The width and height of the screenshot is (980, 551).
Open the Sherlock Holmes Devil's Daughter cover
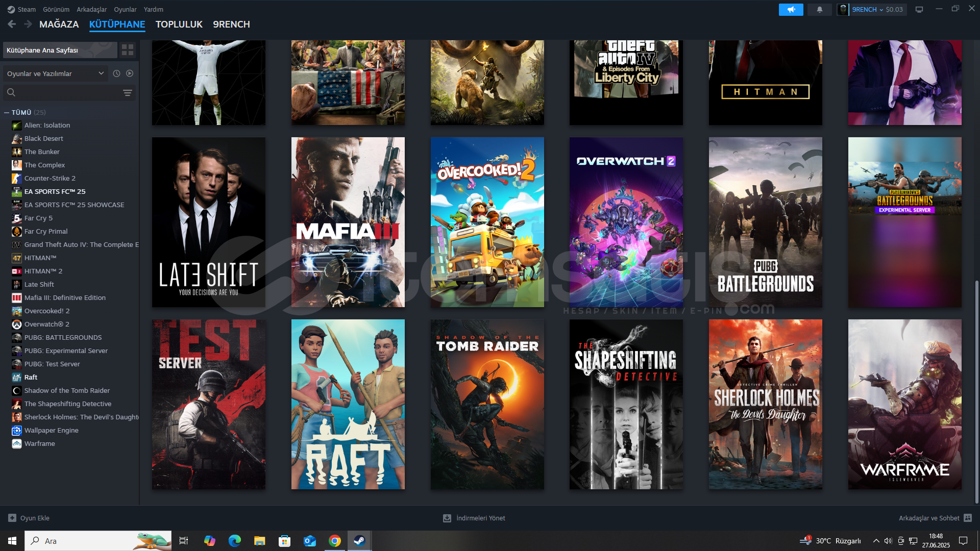tap(766, 405)
